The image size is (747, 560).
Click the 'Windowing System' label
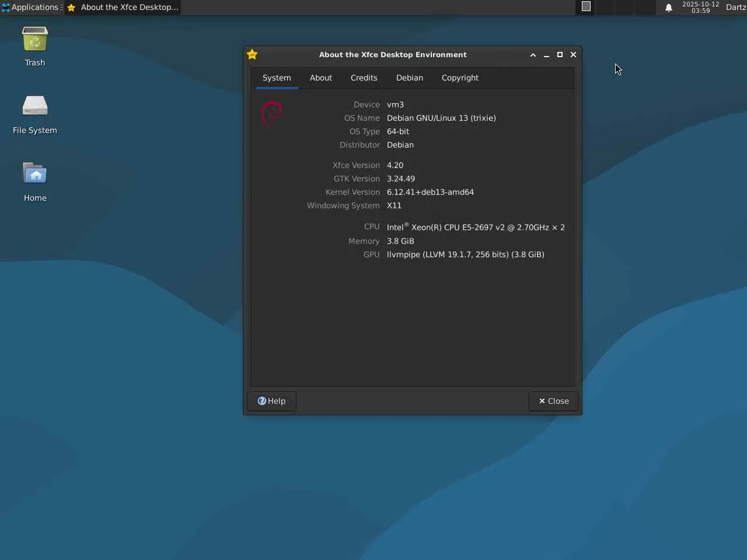click(343, 206)
